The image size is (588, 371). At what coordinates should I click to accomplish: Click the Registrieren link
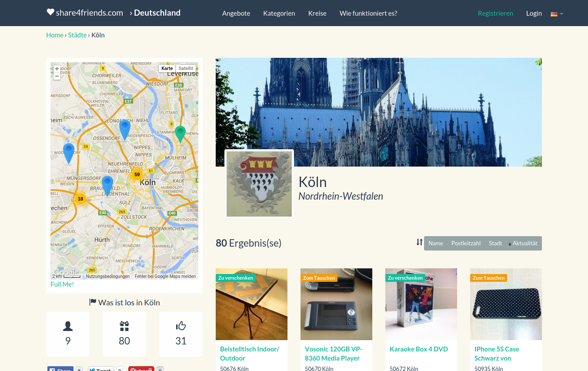point(495,13)
